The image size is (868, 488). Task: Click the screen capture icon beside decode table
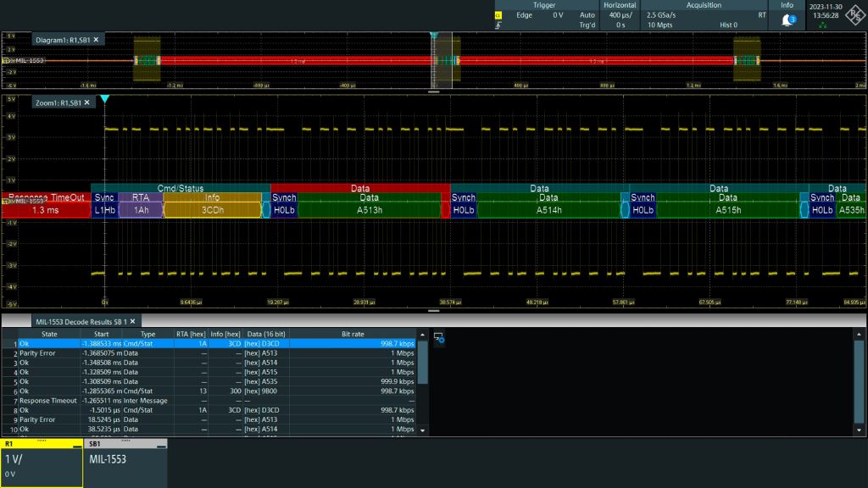[x=439, y=337]
